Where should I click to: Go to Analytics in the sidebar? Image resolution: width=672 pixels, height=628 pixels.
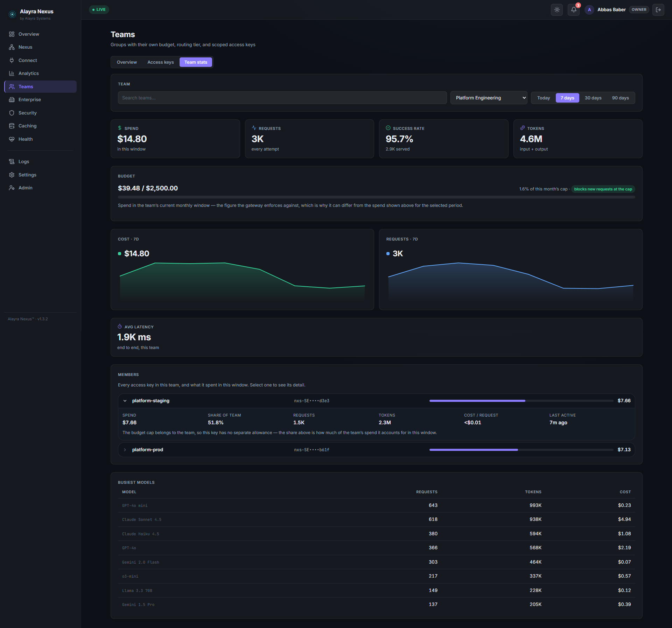40,74
